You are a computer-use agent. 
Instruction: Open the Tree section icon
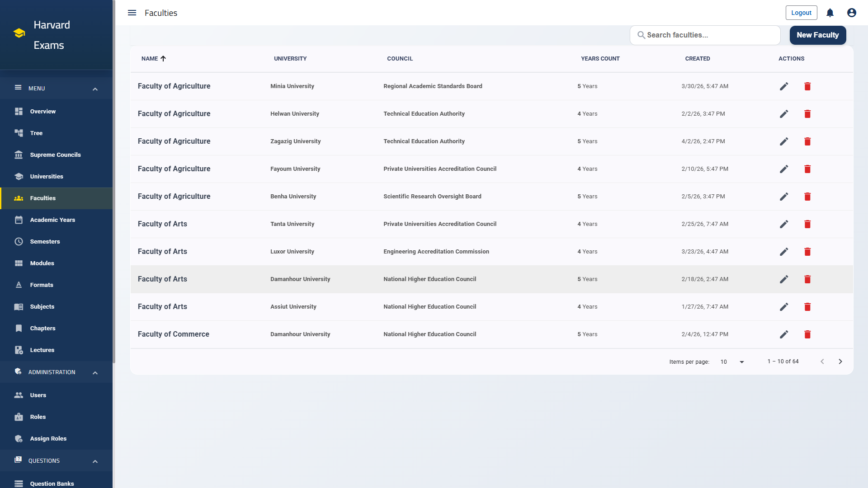click(x=19, y=133)
